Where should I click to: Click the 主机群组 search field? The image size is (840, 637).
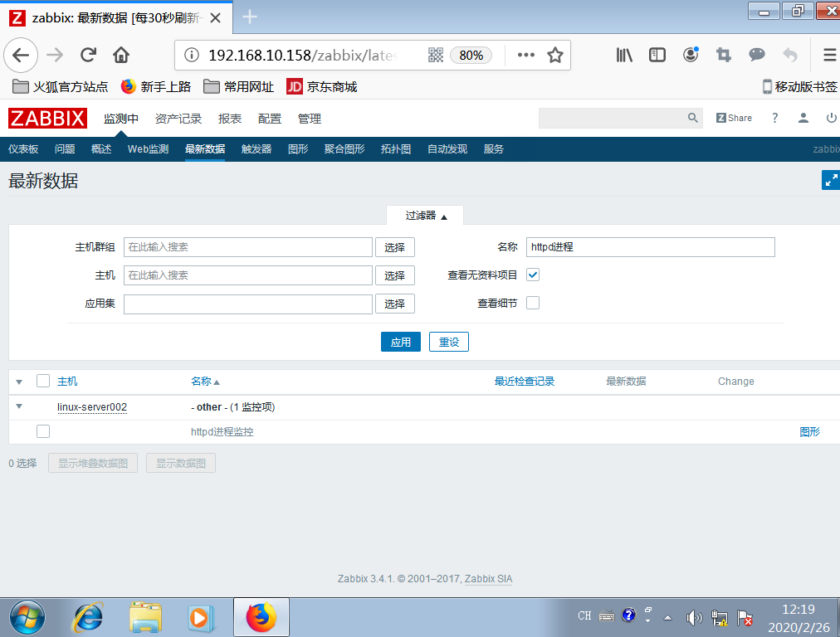pyautogui.click(x=248, y=247)
